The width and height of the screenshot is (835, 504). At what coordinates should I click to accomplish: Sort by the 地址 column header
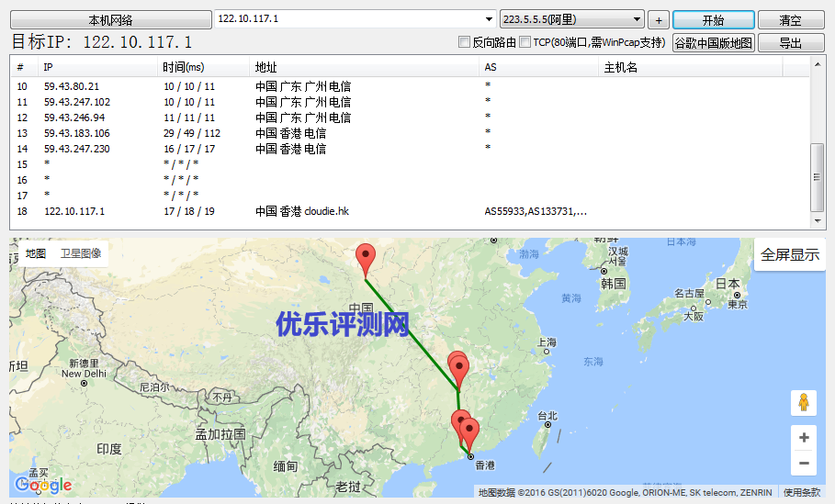[x=364, y=67]
